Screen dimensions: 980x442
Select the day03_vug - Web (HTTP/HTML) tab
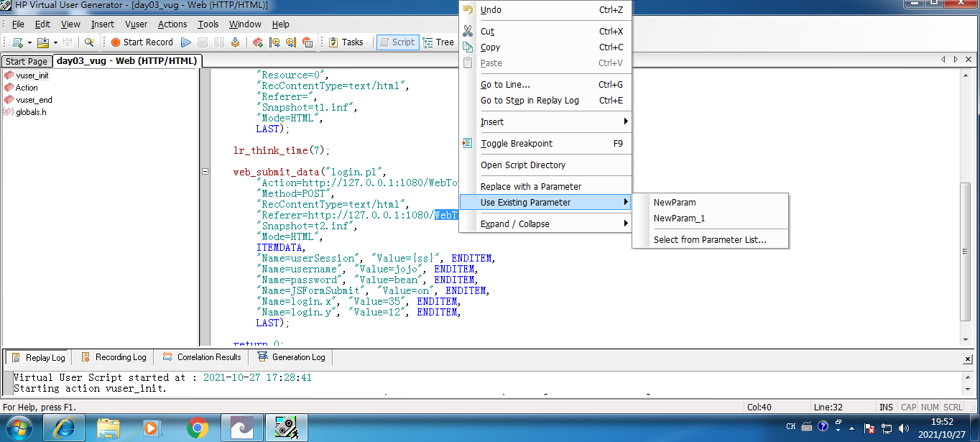(126, 61)
